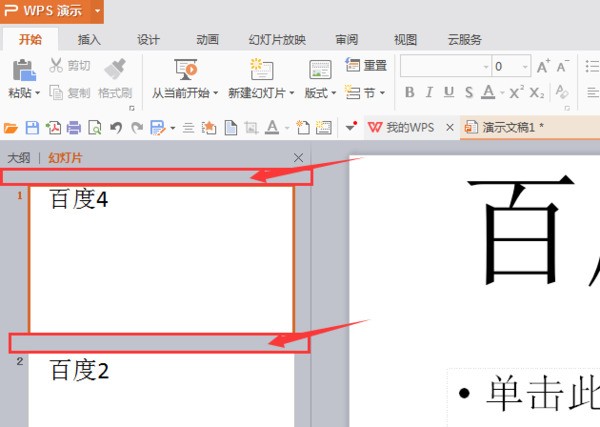This screenshot has height=427, width=600.
Task: Click the Undo arrow icon
Action: (116, 127)
